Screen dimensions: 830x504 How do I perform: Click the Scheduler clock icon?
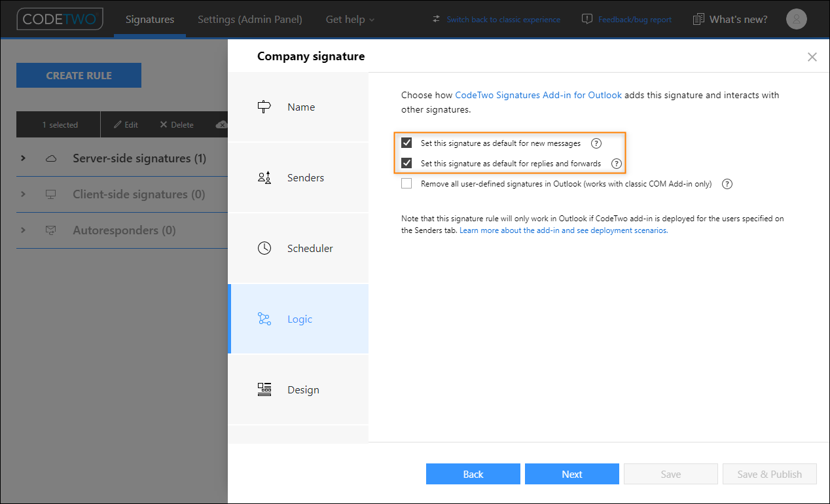pos(264,248)
